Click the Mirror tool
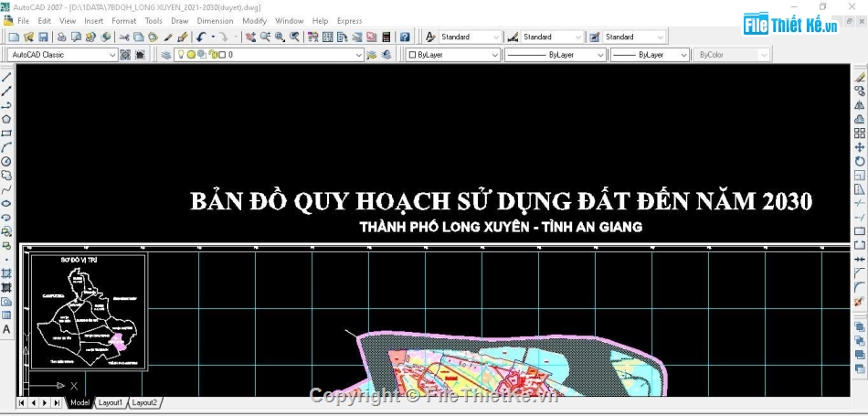The image size is (868, 416). coord(860,105)
